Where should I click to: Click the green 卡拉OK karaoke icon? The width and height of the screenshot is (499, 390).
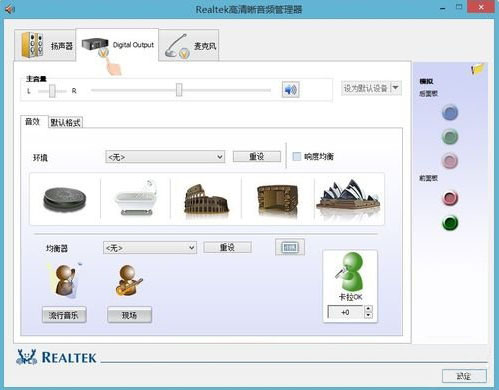(x=350, y=272)
